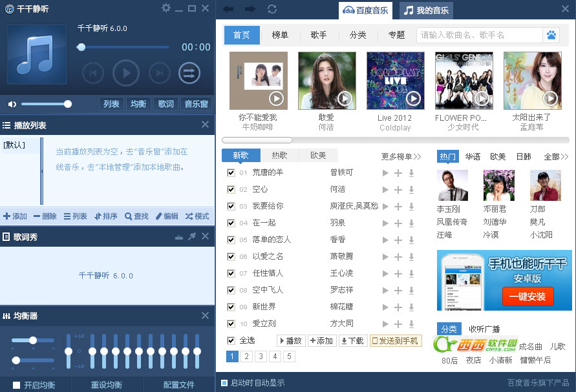
Task: Uncheck the checkbox for 空心
Action: (231, 189)
